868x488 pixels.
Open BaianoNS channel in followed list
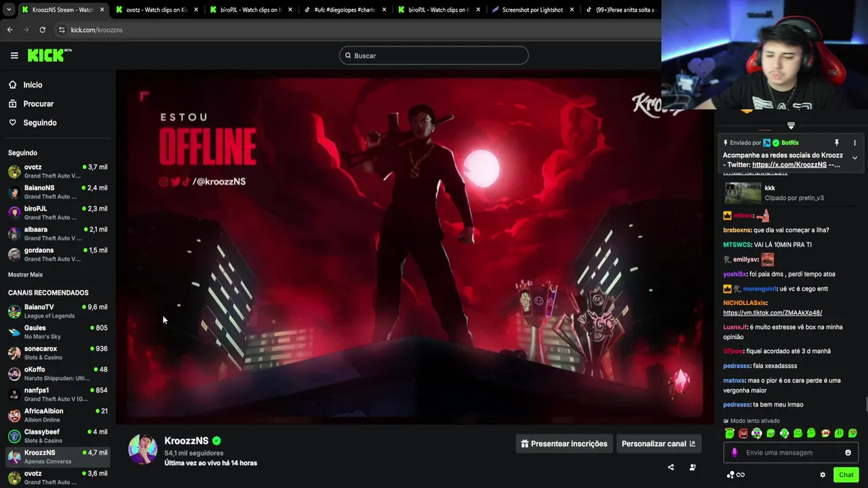58,192
